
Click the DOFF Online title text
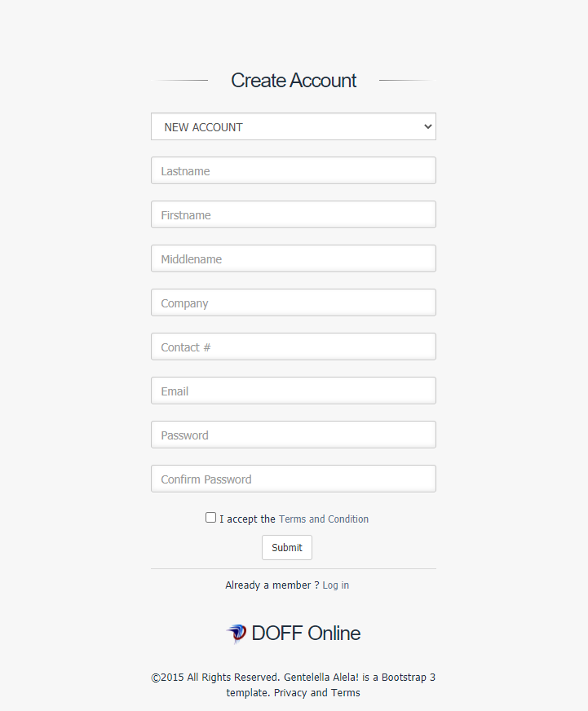click(306, 634)
